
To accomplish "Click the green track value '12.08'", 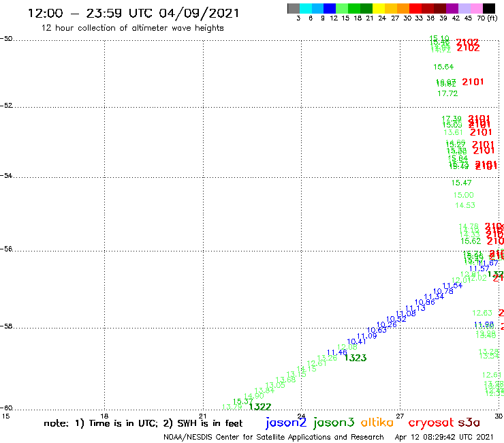I will [347, 347].
